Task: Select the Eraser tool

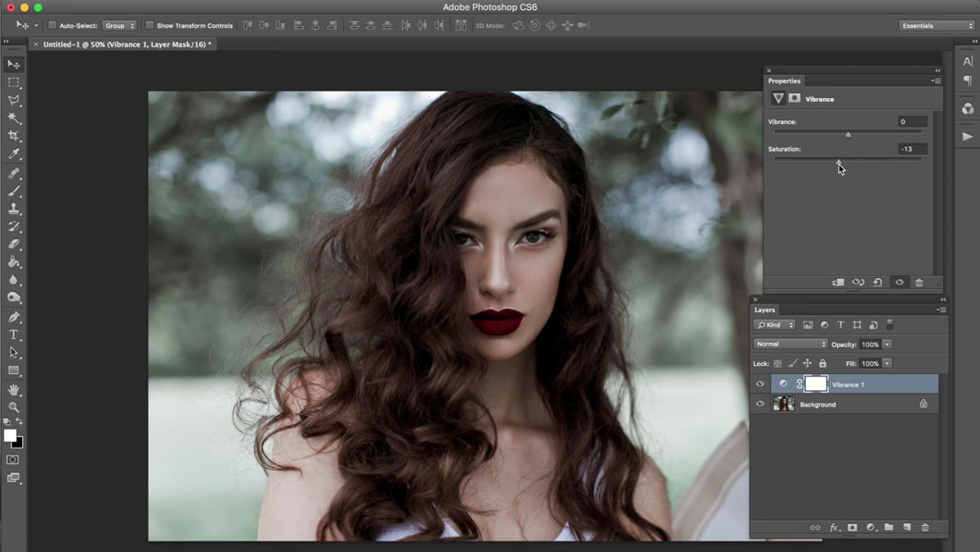Action: coord(14,244)
